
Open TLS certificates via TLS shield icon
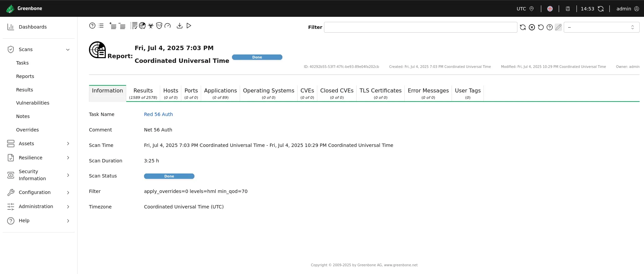[159, 26]
